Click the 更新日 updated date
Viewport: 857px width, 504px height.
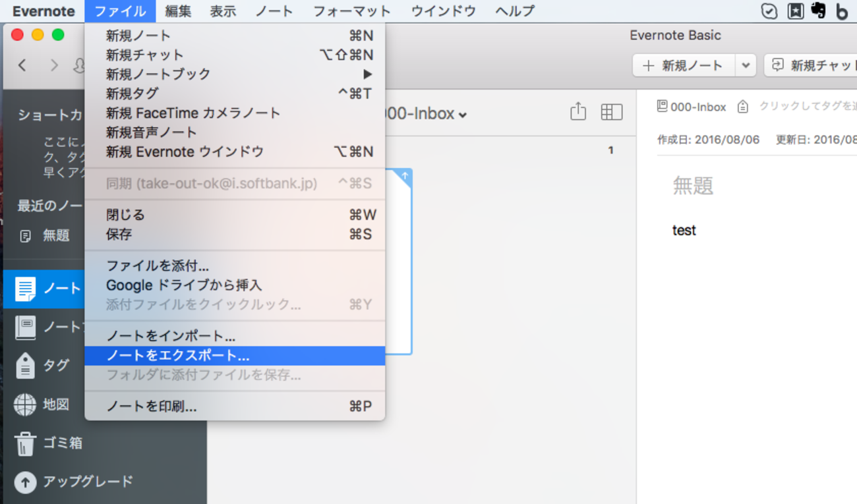816,140
